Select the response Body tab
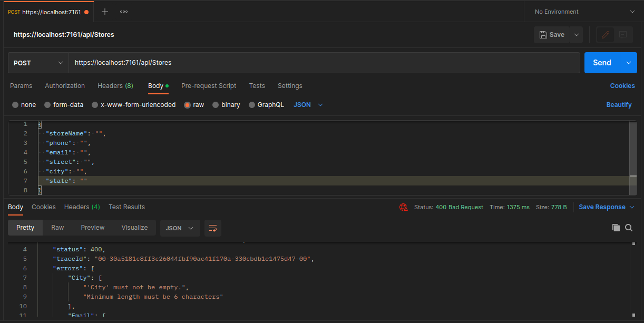Viewport: 644px width, 323px height. pyautogui.click(x=15, y=207)
